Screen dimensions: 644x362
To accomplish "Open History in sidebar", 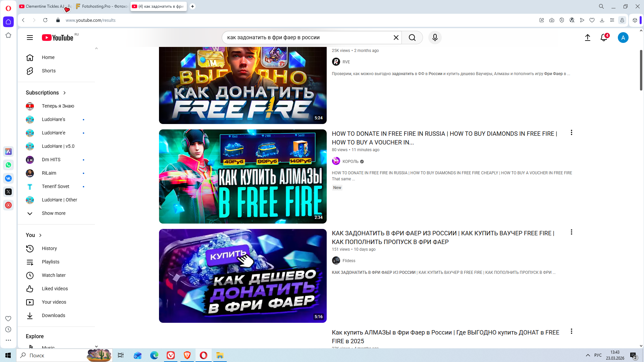I will click(x=49, y=248).
